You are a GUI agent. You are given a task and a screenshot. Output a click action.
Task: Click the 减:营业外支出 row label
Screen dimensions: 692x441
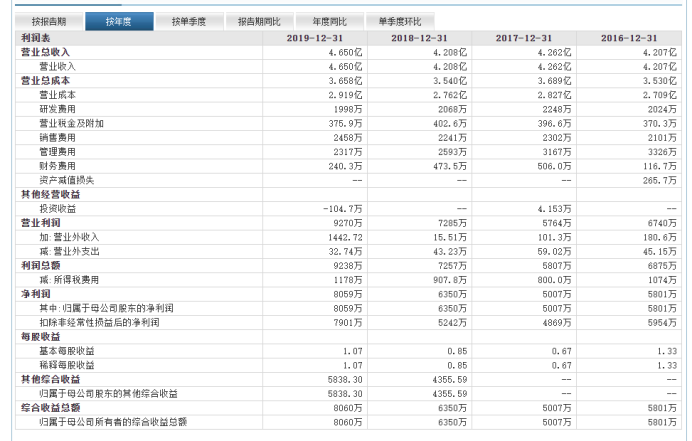tap(69, 251)
